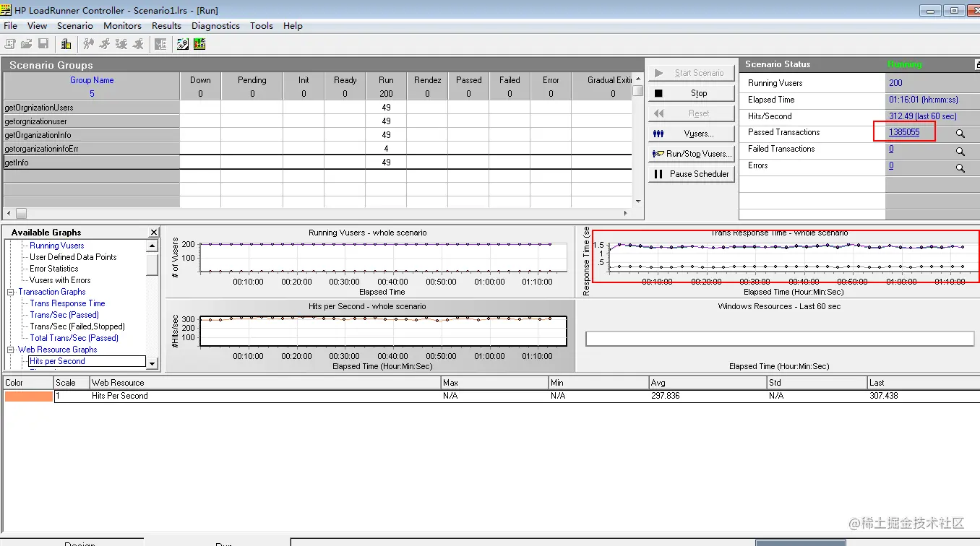Click the New Scenario toolbar icon

point(10,44)
